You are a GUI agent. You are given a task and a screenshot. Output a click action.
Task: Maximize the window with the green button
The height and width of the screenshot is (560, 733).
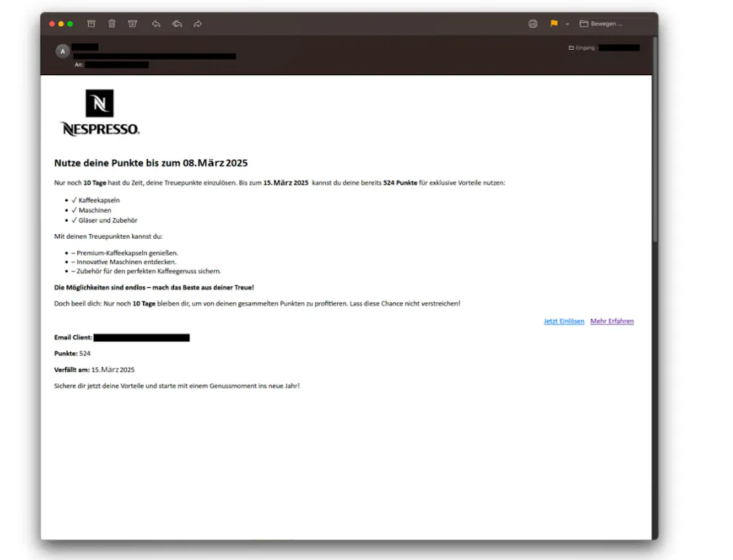[70, 24]
